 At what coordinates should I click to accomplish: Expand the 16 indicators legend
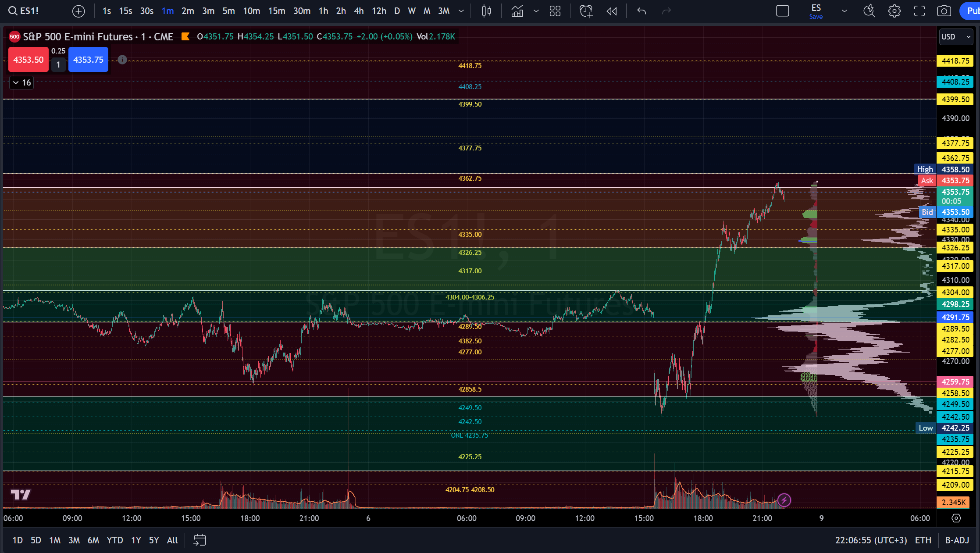pyautogui.click(x=21, y=82)
